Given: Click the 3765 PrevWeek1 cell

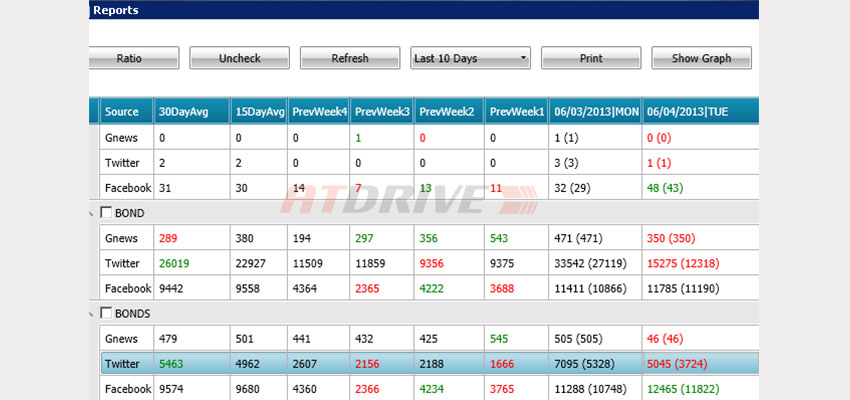Looking at the screenshot, I should 517,389.
